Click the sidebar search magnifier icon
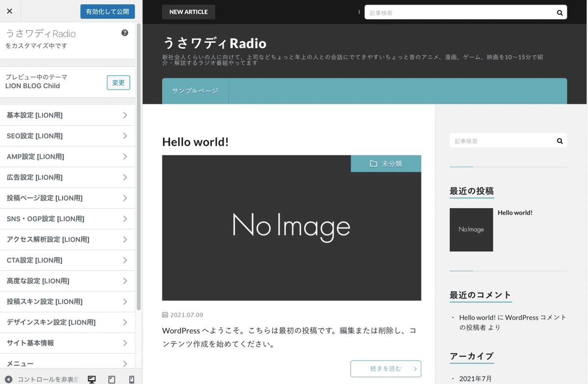The width and height of the screenshot is (588, 384). pyautogui.click(x=560, y=141)
